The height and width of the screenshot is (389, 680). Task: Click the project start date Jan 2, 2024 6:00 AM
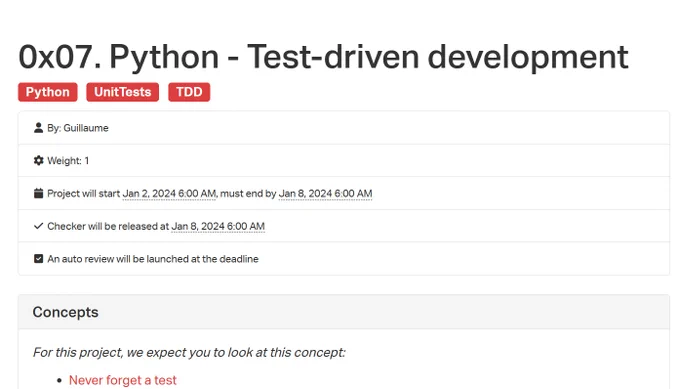coord(169,193)
